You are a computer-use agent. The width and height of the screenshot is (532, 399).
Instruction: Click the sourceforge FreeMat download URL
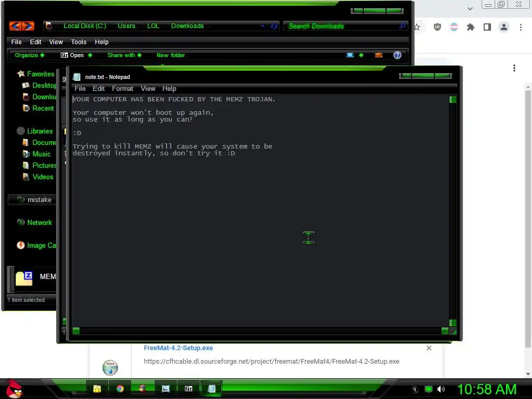271,362
